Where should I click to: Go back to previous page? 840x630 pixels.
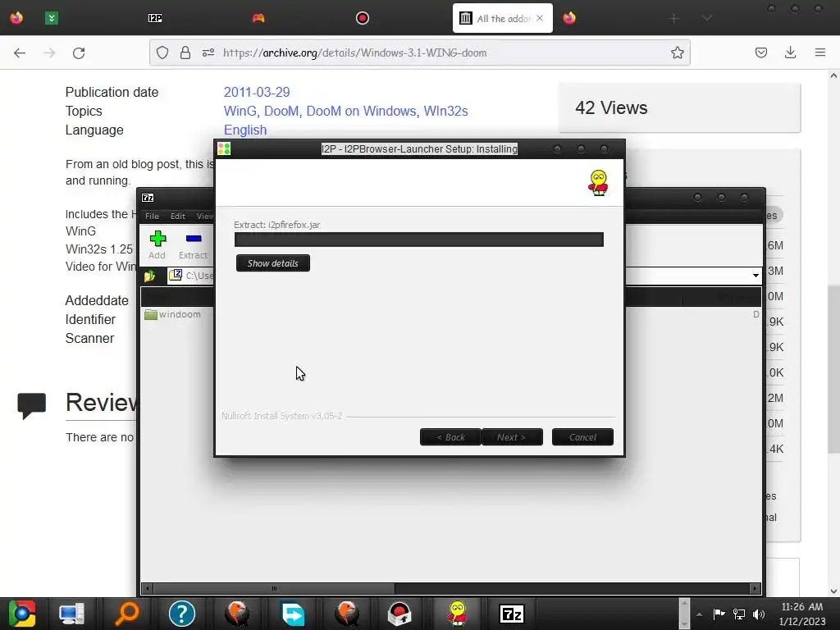pos(20,53)
